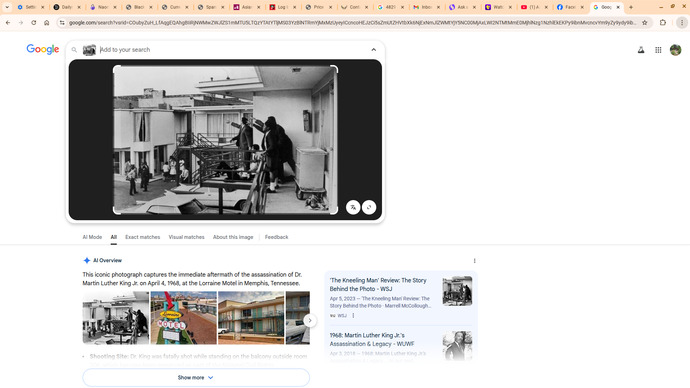Reload the current page
This screenshot has width=690, height=388.
[x=33, y=22]
